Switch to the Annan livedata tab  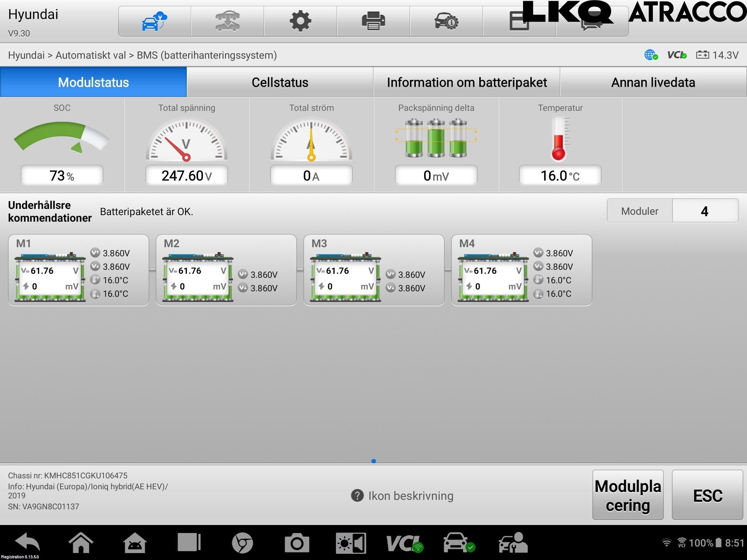click(x=653, y=82)
